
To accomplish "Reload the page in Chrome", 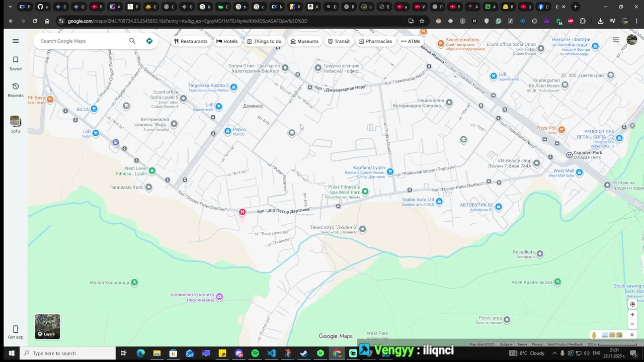I will [x=35, y=21].
